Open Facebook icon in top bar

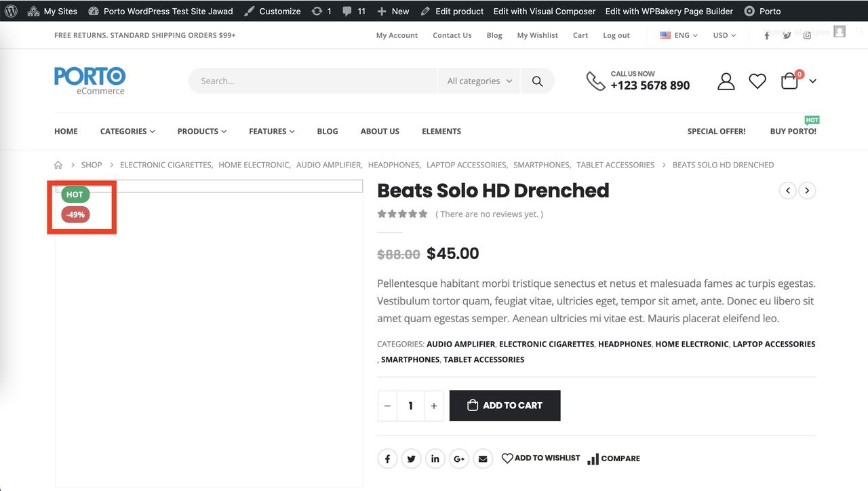tap(767, 35)
